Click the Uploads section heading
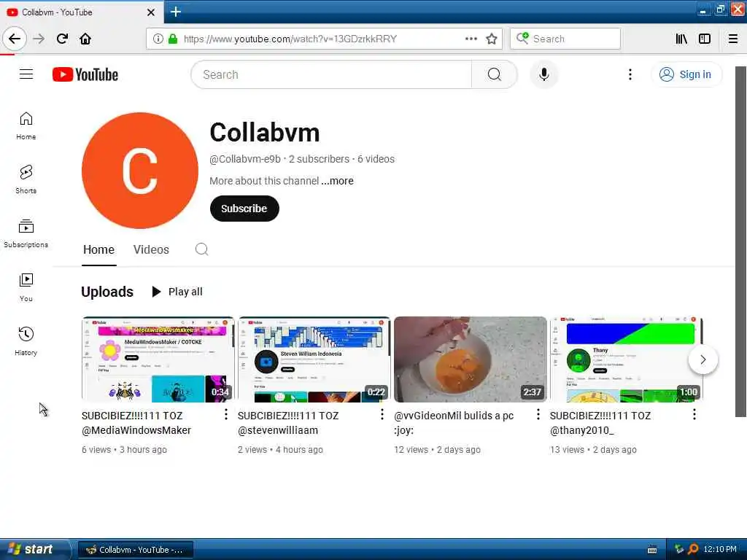747x560 pixels. 107,292
